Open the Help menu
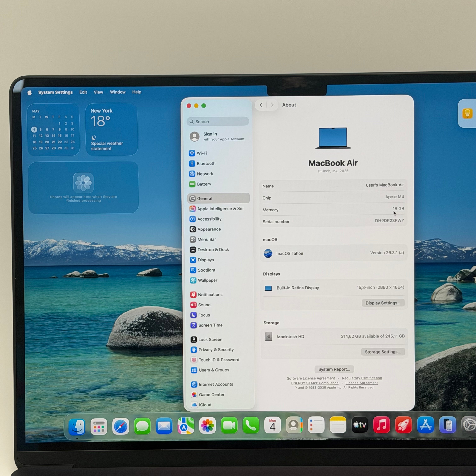This screenshot has width=476, height=476. coord(137,92)
